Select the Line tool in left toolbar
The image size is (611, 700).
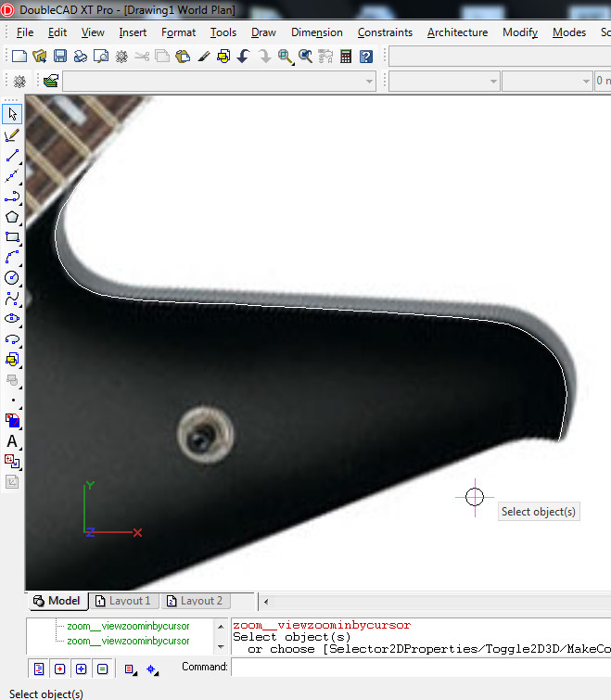tap(12, 156)
